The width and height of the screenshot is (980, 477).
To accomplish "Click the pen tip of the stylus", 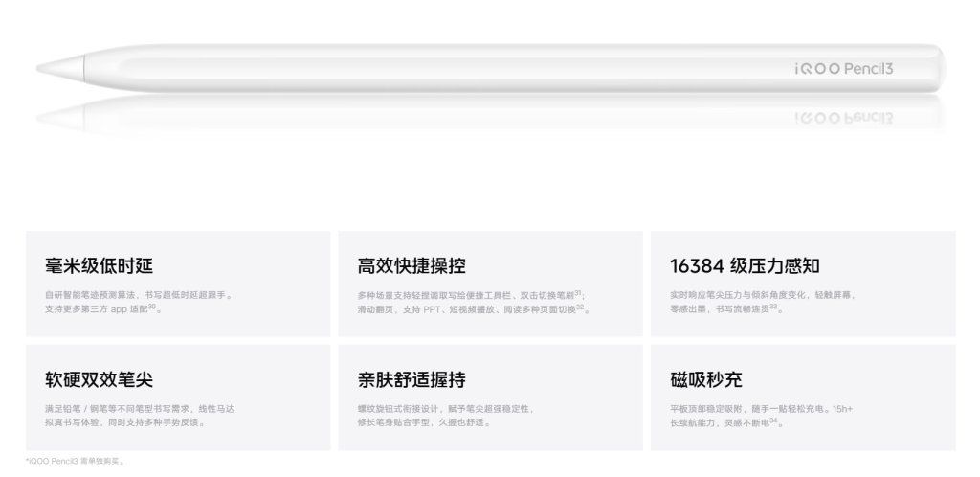I will click(x=60, y=67).
